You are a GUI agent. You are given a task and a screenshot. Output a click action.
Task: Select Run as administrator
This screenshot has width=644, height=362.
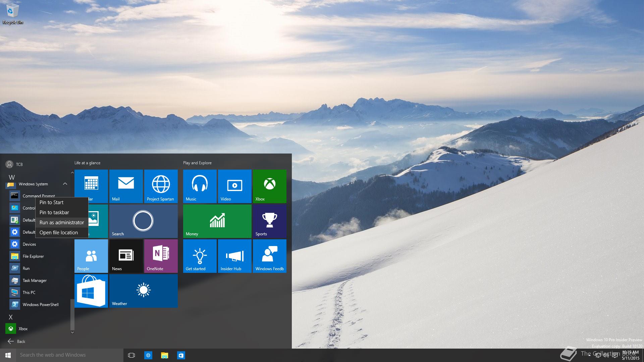tap(62, 223)
